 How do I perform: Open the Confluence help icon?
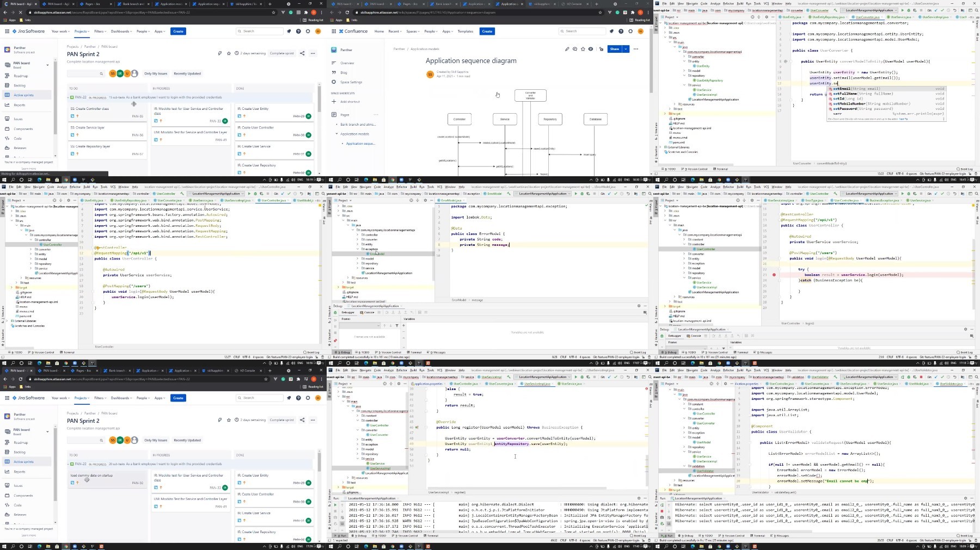pos(621,31)
